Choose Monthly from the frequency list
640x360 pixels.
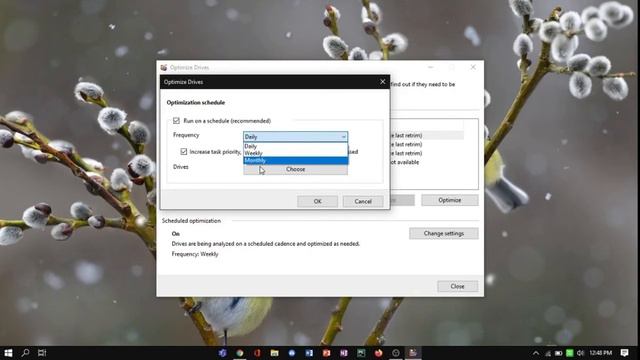pos(296,160)
